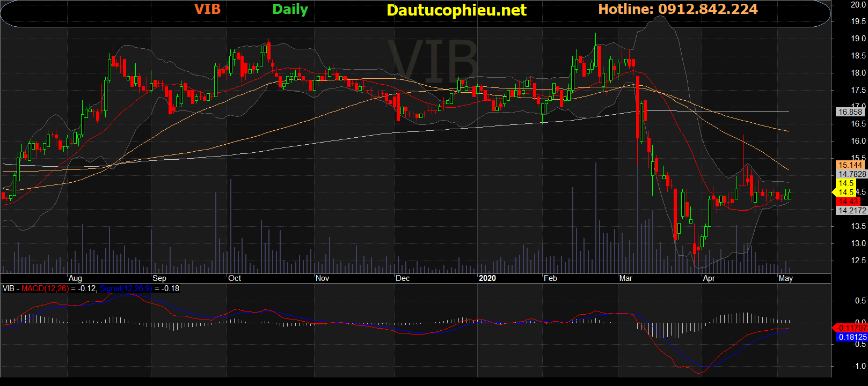Viewport: 868px width, 386px height.
Task: Select the 12.5 price axis label
Action: (x=858, y=261)
